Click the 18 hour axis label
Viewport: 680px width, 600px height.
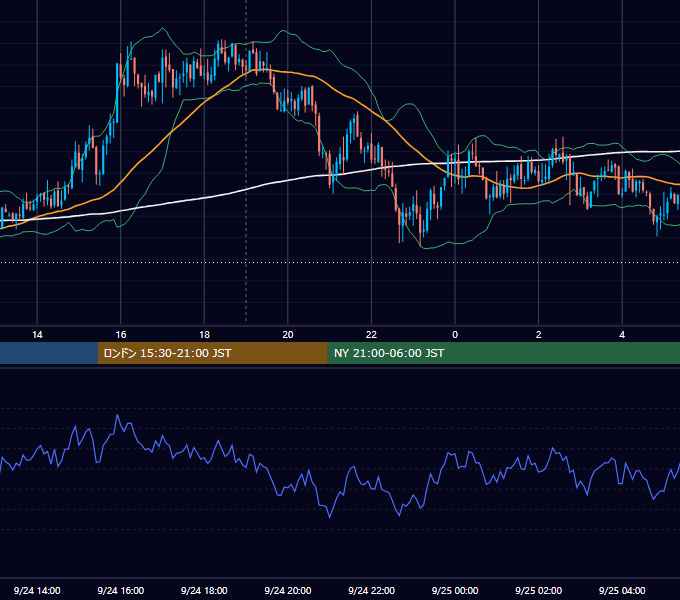[204, 335]
